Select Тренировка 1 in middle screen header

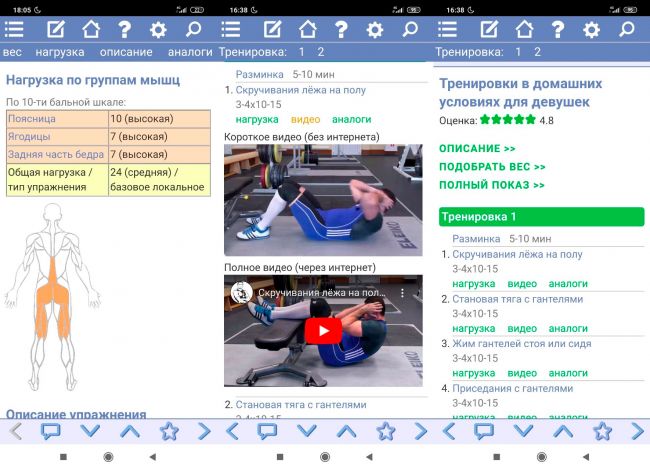(301, 52)
